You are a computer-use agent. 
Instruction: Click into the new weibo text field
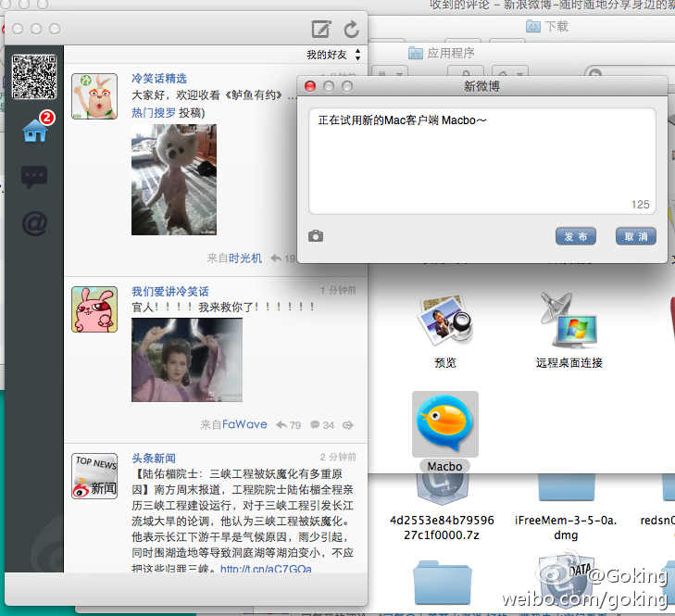tap(482, 161)
